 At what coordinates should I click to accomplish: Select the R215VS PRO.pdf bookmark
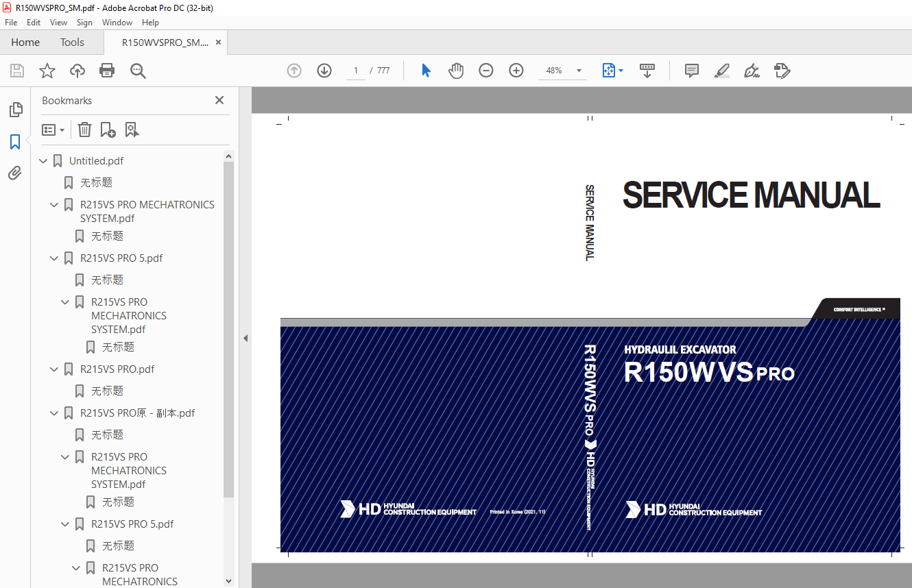tap(117, 369)
